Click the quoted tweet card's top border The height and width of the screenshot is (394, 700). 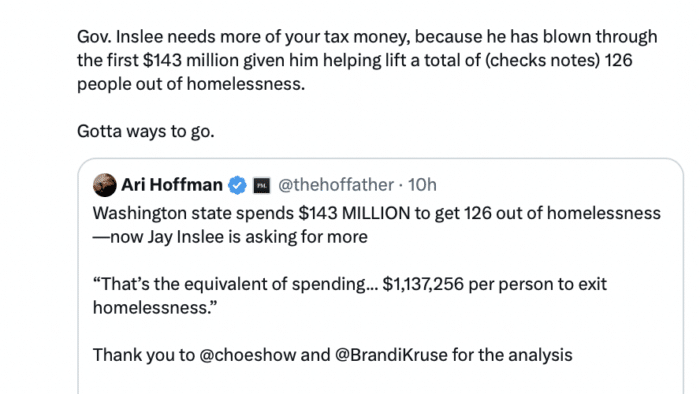(380, 158)
